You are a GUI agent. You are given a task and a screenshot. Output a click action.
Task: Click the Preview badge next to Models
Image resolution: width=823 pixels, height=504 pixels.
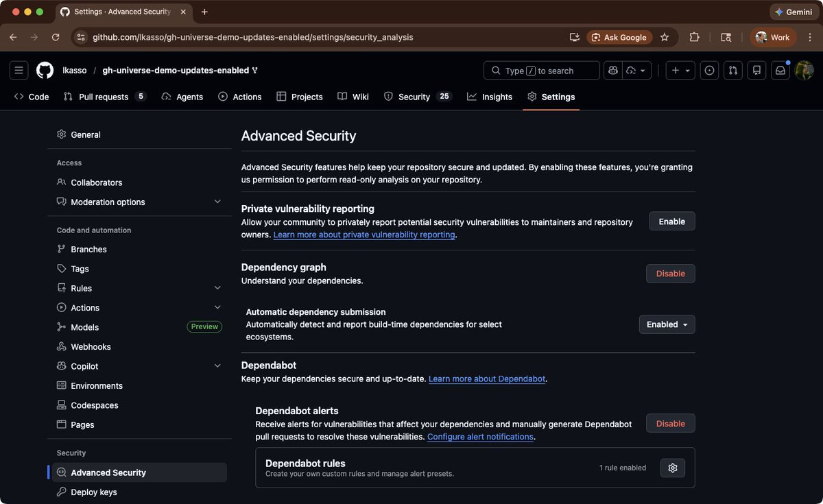tap(204, 327)
